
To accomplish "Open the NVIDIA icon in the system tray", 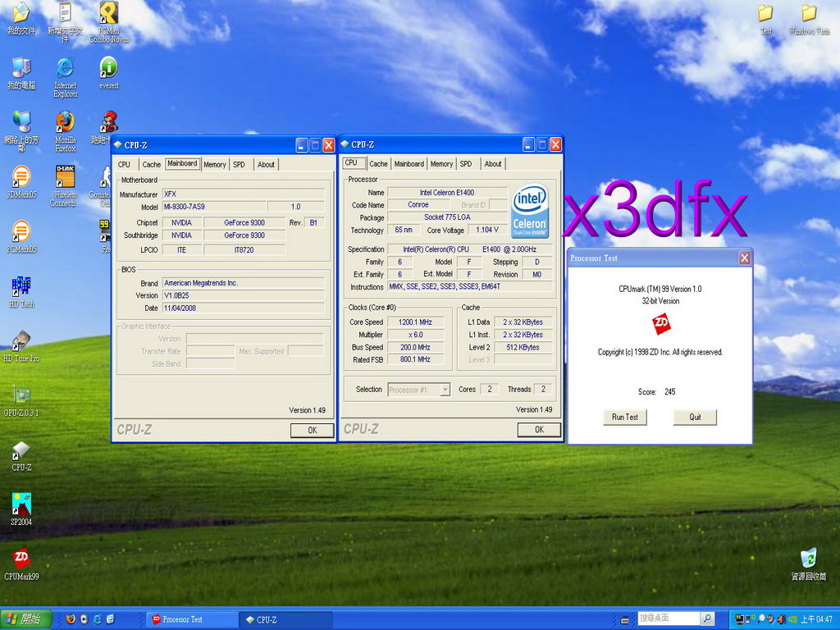I will point(792,619).
